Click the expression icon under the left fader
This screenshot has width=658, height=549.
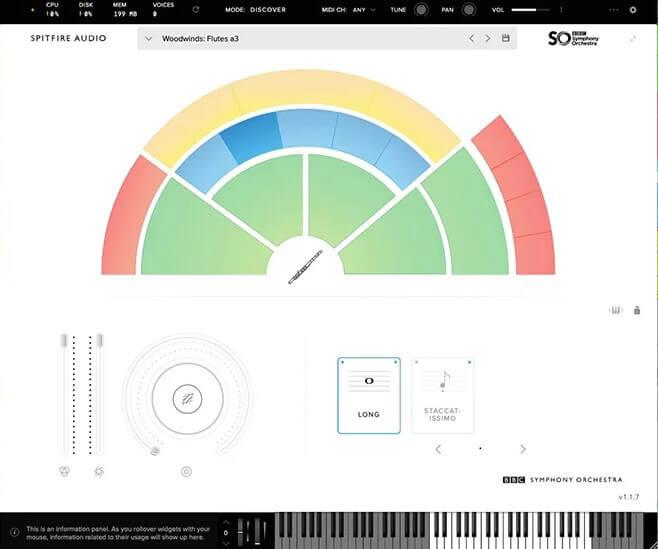(x=66, y=471)
